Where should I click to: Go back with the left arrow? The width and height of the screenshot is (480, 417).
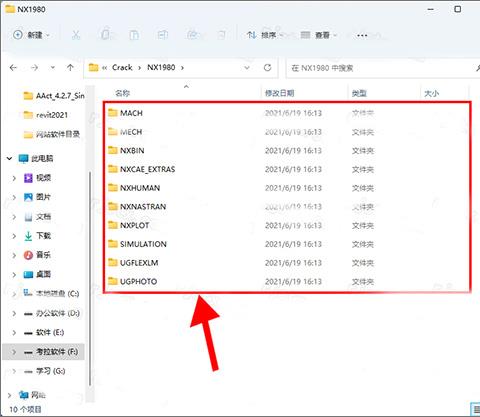(13, 68)
